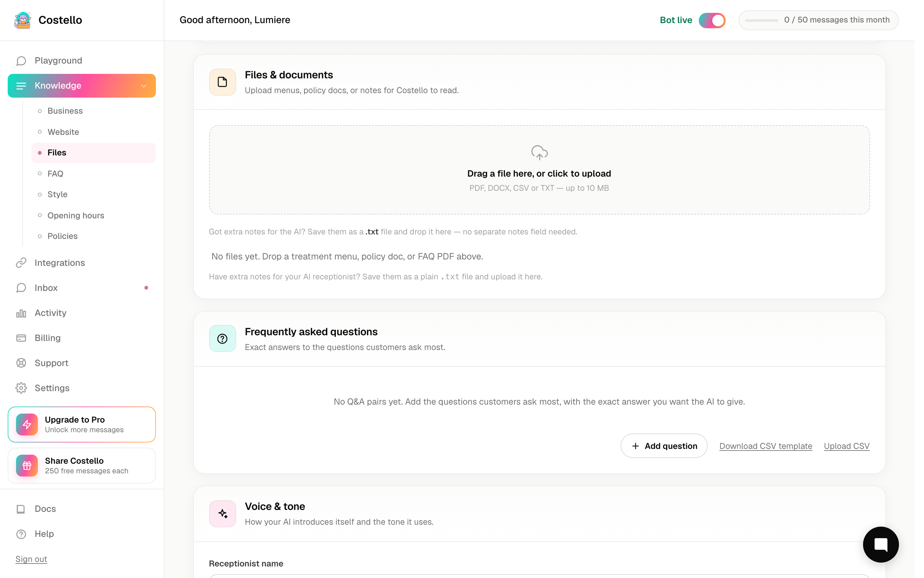Click the Inbox message icon
Screen dimensions: 924x578
click(21, 288)
